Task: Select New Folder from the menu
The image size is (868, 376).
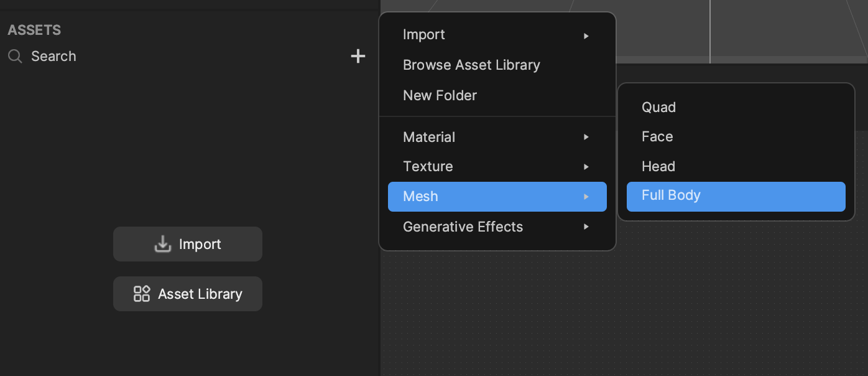Action: coord(497,95)
